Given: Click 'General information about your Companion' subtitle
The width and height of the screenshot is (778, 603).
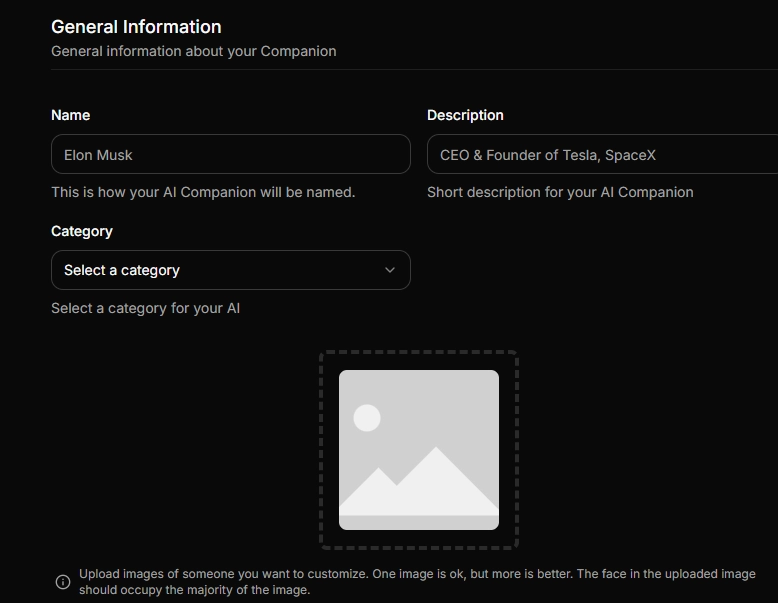Looking at the screenshot, I should (194, 51).
